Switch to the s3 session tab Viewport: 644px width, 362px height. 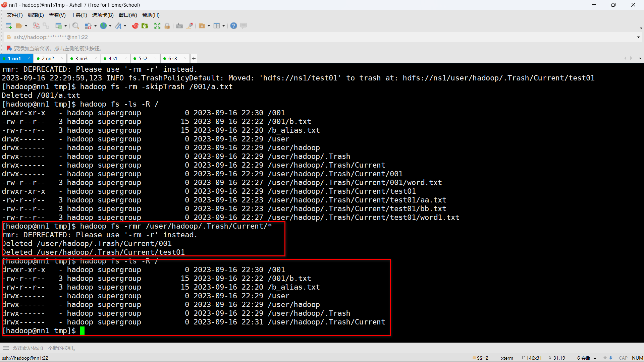tap(172, 59)
